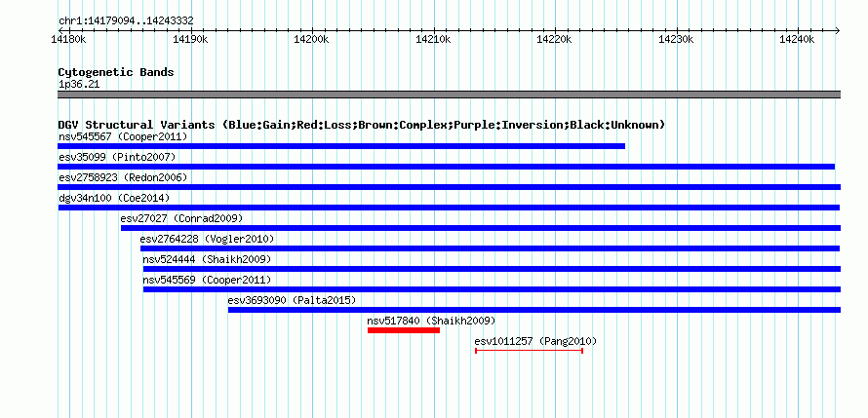Click the 14230k ruler label
The image size is (868, 418).
675,39
